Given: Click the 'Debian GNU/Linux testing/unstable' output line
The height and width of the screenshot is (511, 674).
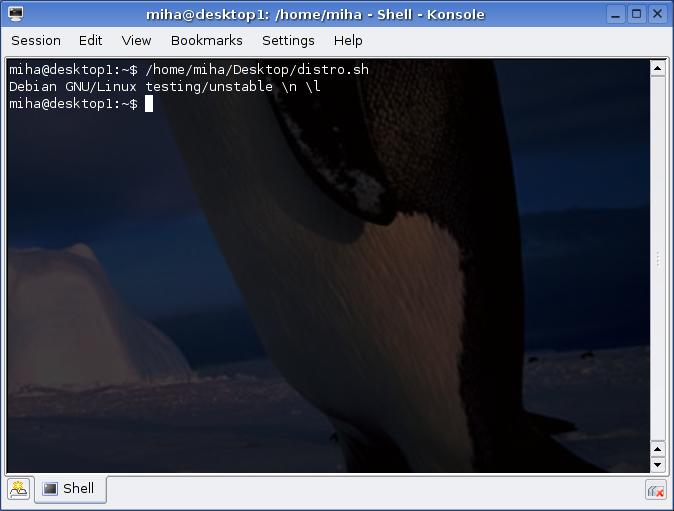Looking at the screenshot, I should [x=165, y=86].
